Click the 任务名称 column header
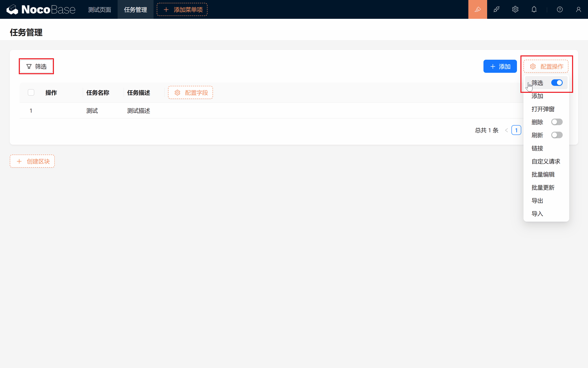This screenshot has height=368, width=588. pos(98,92)
